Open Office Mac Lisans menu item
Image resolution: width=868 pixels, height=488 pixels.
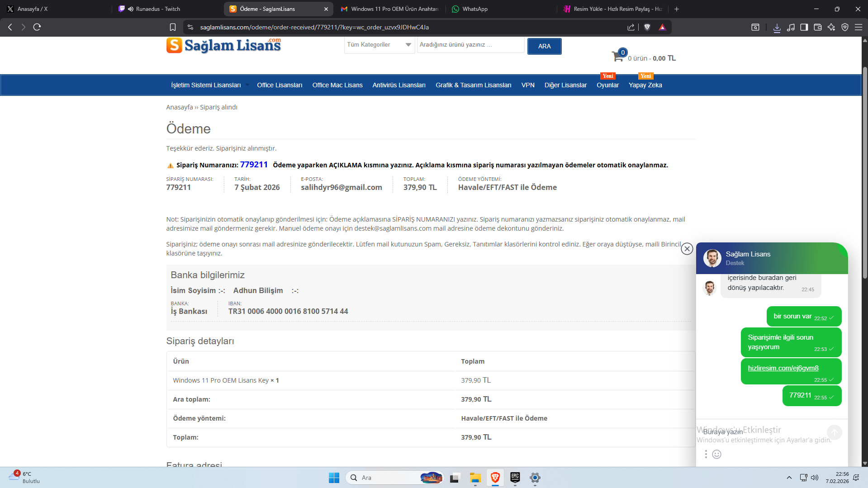(337, 85)
